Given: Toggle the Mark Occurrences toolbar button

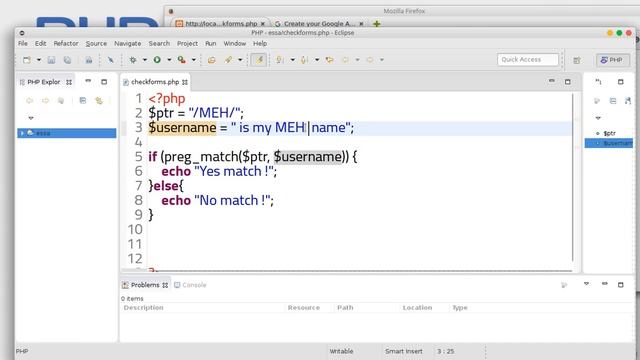Looking at the screenshot, I should click(259, 60).
